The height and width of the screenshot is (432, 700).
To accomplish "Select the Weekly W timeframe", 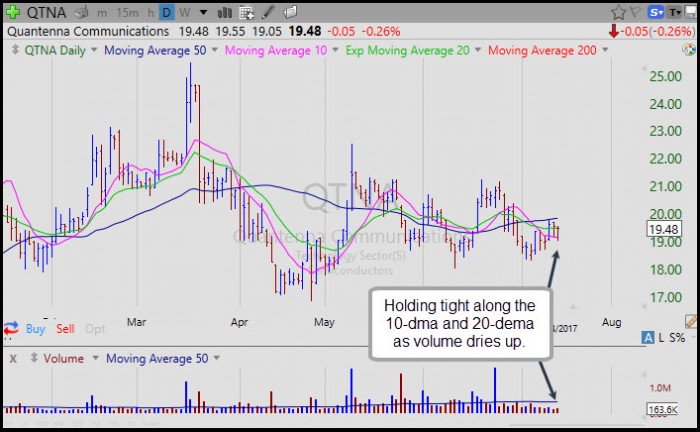I will [184, 12].
